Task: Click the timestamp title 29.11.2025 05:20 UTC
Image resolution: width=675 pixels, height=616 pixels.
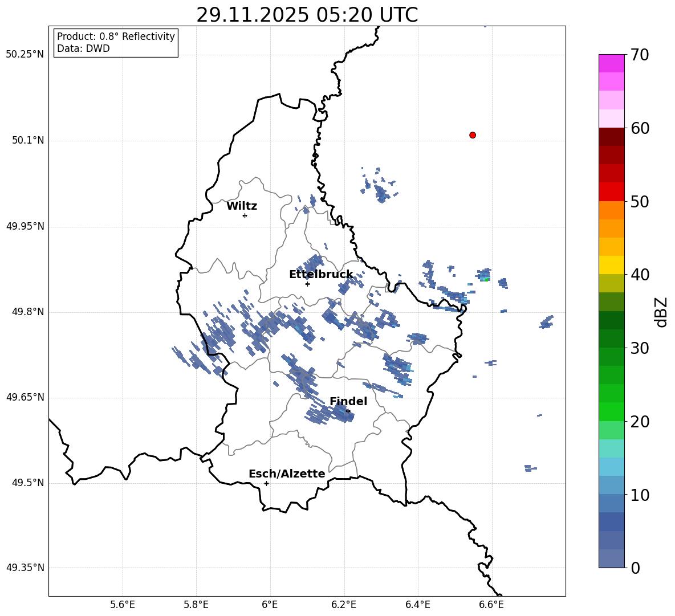Action: tap(307, 15)
